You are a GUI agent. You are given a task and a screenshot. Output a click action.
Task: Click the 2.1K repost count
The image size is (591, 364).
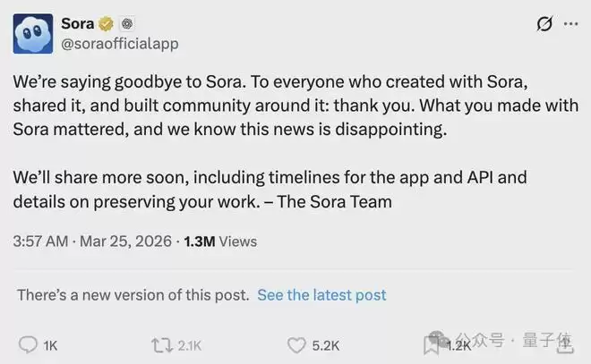(x=188, y=345)
